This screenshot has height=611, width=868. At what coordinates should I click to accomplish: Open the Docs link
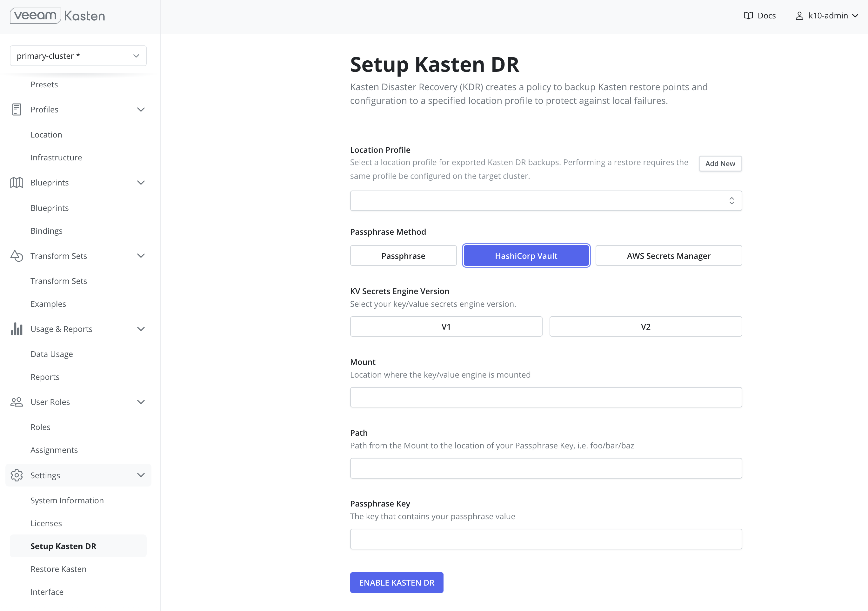(766, 16)
